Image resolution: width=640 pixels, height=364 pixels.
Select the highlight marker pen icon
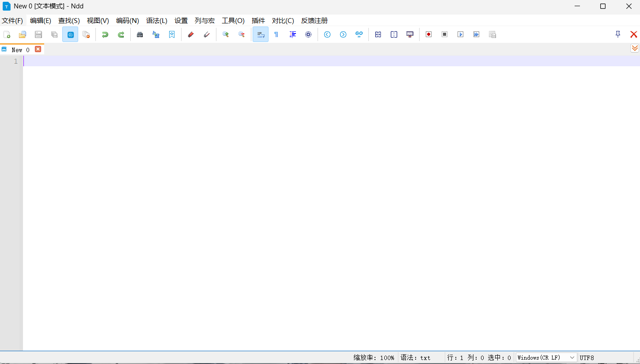pyautogui.click(x=191, y=34)
